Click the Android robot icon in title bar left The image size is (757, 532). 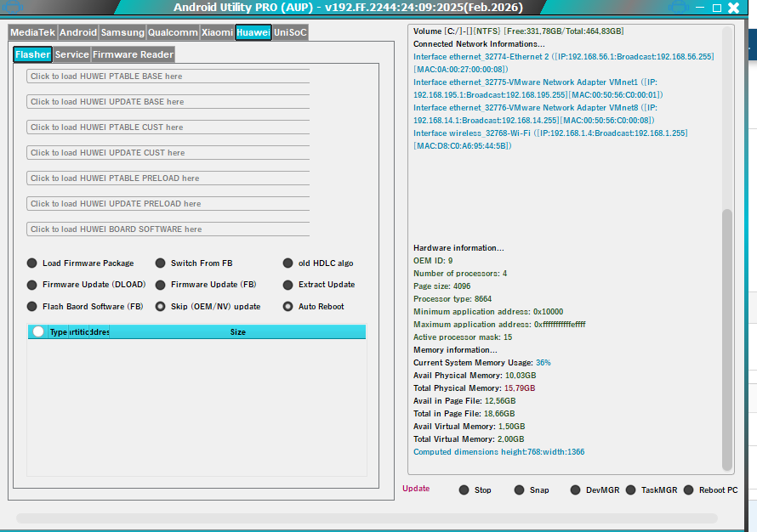click(x=12, y=6)
